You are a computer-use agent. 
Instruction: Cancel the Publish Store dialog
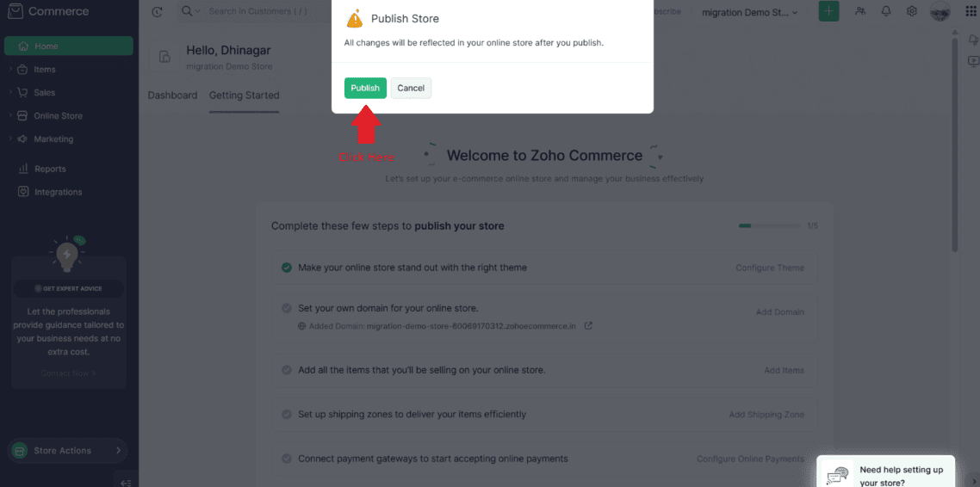411,88
